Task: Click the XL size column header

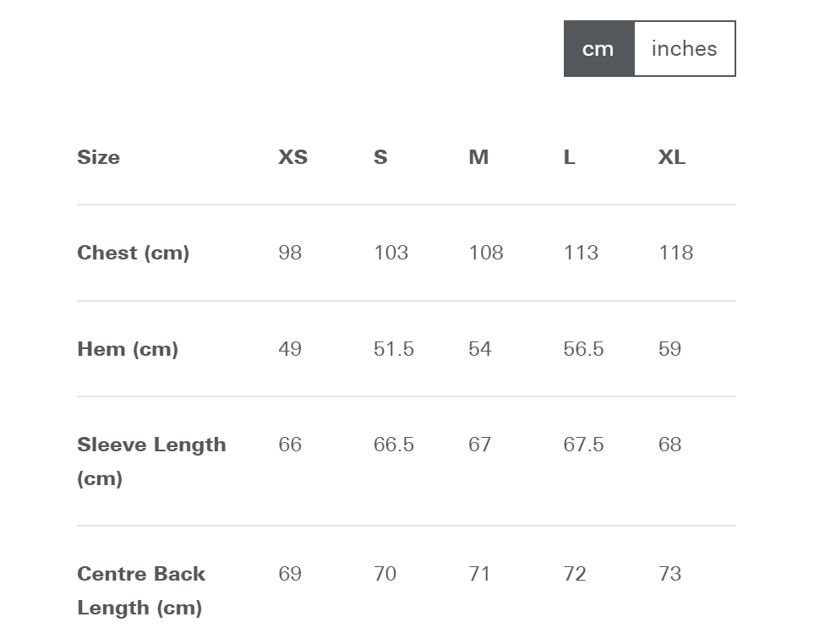Action: click(x=672, y=156)
